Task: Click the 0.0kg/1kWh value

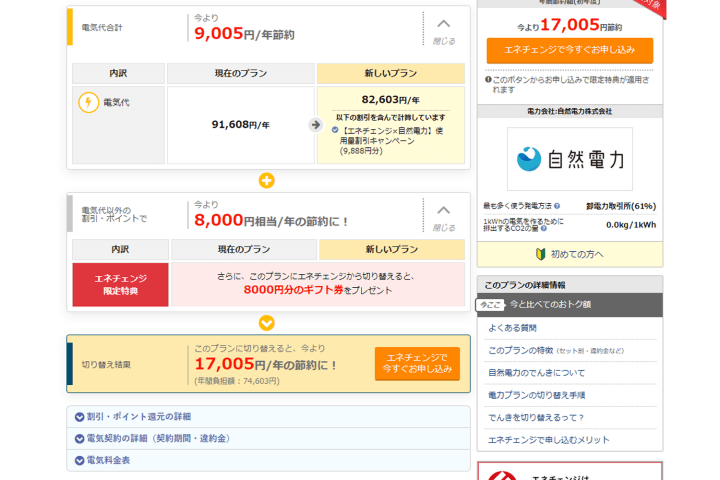Action: [631, 225]
